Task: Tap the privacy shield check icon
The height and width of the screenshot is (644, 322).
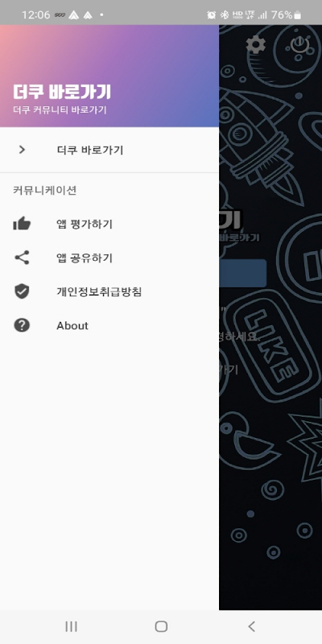Action: 22,291
